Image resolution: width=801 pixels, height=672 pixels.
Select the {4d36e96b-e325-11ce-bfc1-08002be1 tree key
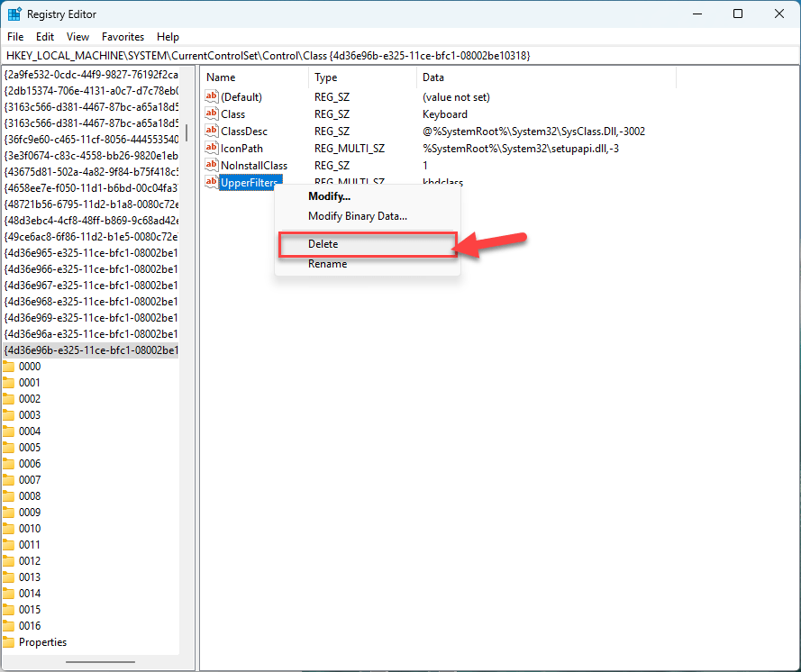point(90,350)
